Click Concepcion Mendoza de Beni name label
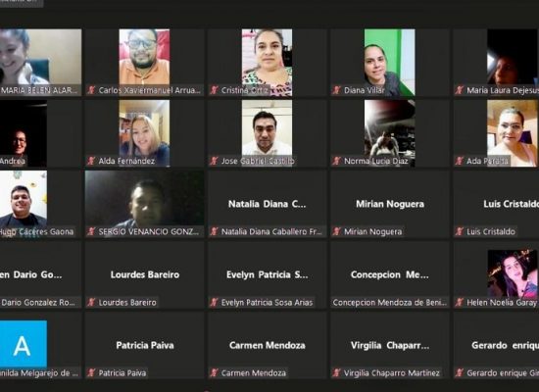Viewport: 539px width, 392px height. point(389,303)
